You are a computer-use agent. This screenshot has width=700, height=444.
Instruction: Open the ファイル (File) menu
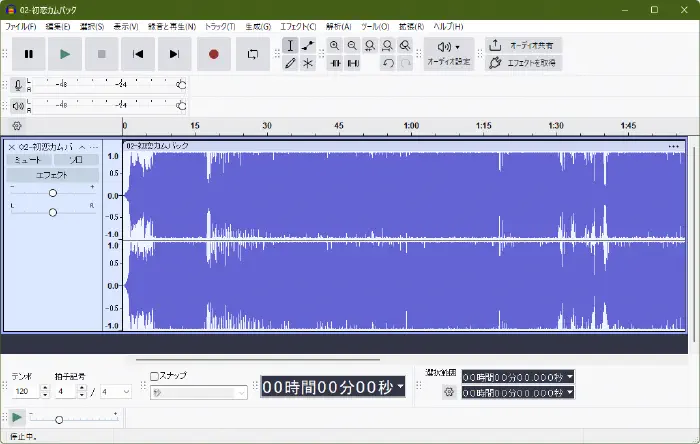tap(20, 25)
